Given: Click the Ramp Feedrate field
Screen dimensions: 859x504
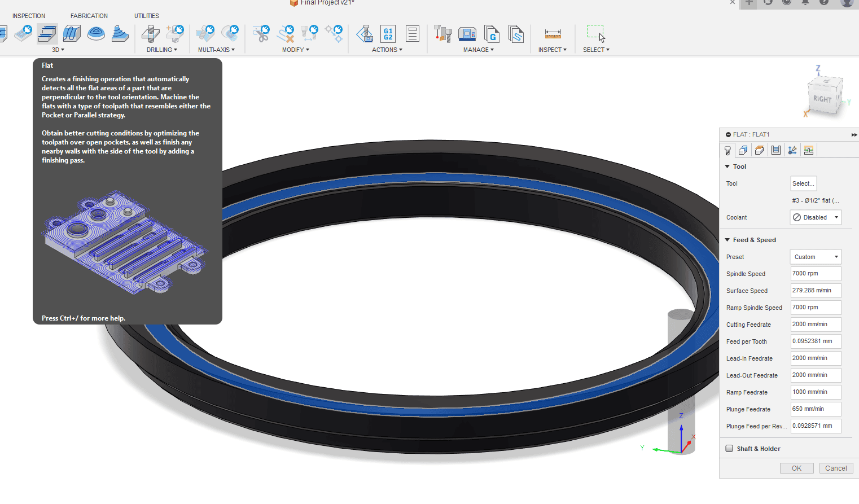Looking at the screenshot, I should pyautogui.click(x=816, y=392).
